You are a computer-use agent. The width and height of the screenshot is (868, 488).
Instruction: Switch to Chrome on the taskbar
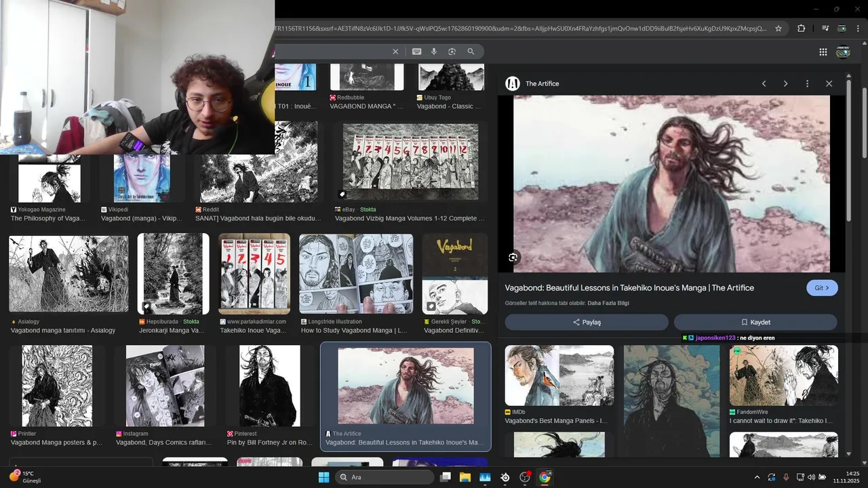click(x=545, y=477)
